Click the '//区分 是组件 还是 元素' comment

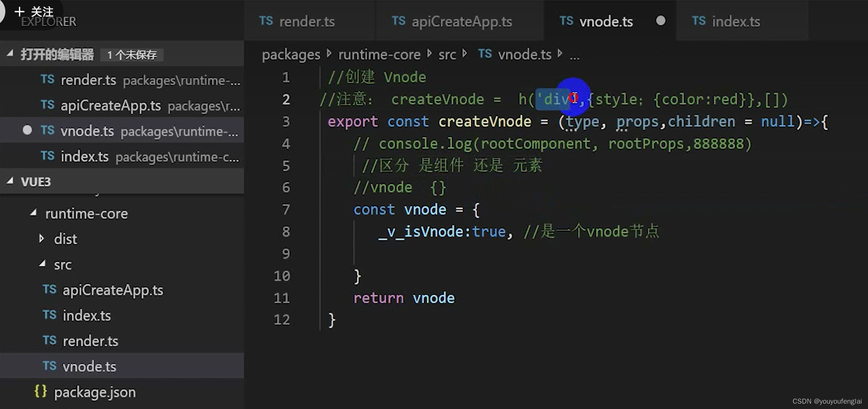coord(452,166)
